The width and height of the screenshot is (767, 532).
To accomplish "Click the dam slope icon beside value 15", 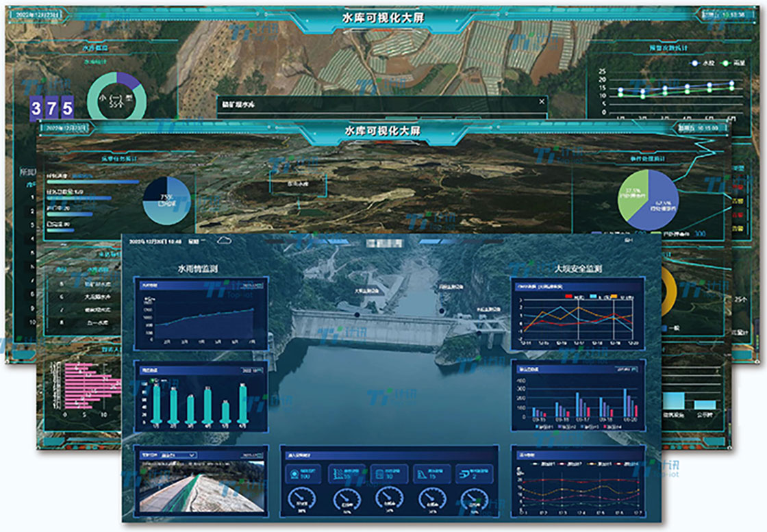I will (422, 473).
